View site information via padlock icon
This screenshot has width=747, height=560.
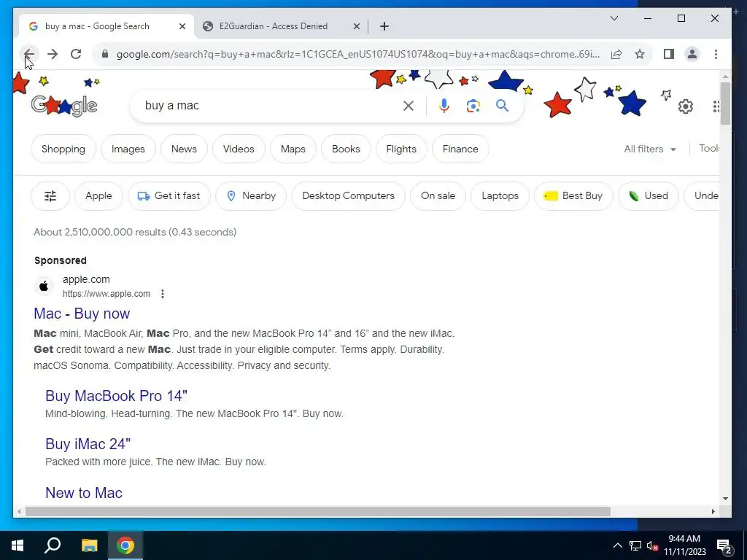click(x=105, y=54)
